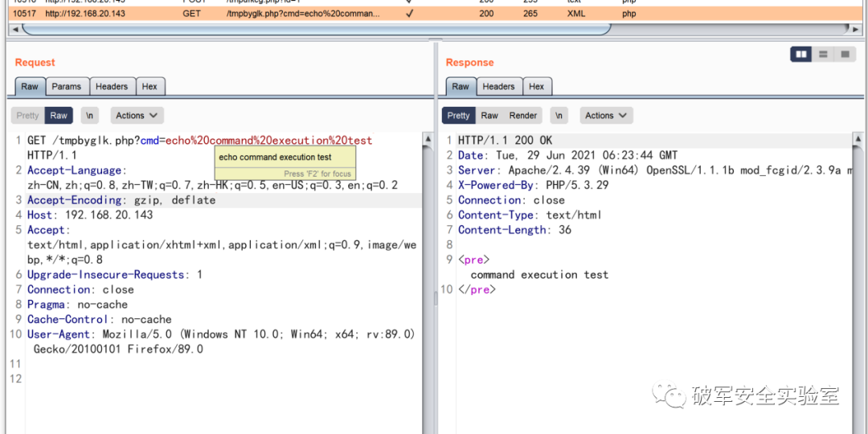Click the checkmark cell in row 10517

coord(409,14)
